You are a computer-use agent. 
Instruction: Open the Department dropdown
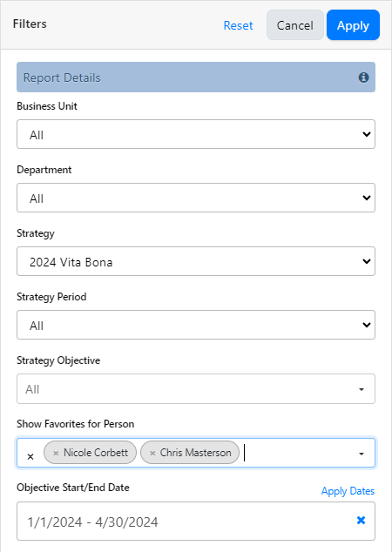coord(196,198)
